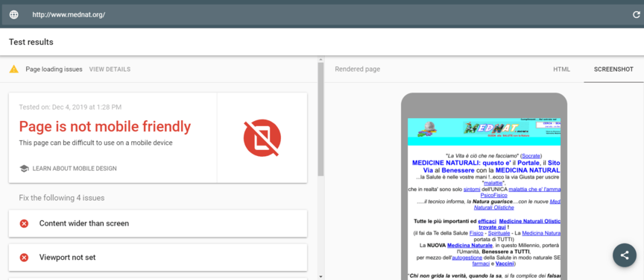
Task: Click the Naturali Olistiche link in the preview
Action: (493, 208)
